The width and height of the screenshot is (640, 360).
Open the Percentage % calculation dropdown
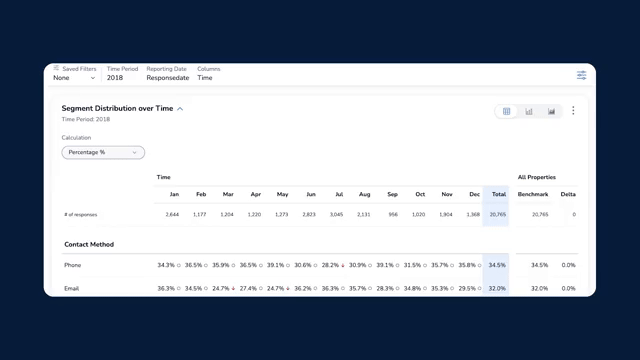[103, 152]
